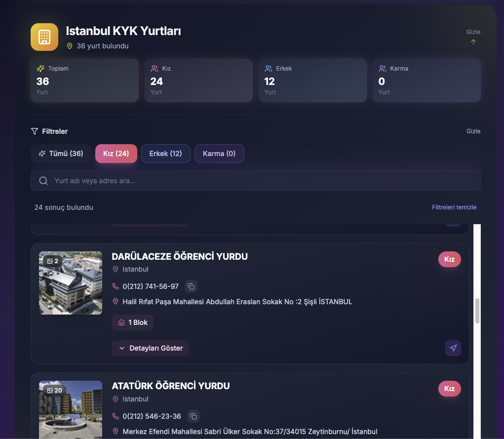
Task: Click the search magnifier icon
Action: click(x=43, y=181)
